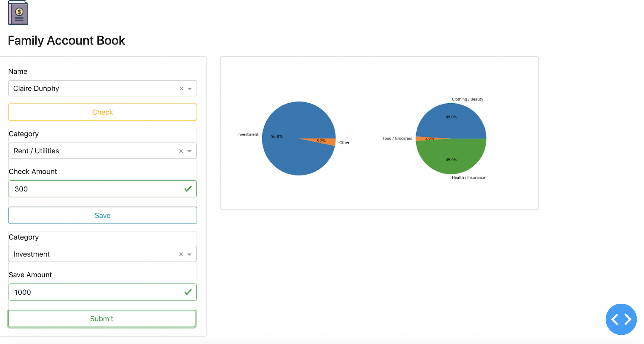Submit the savings form
The width and height of the screenshot is (644, 344).
[102, 319]
